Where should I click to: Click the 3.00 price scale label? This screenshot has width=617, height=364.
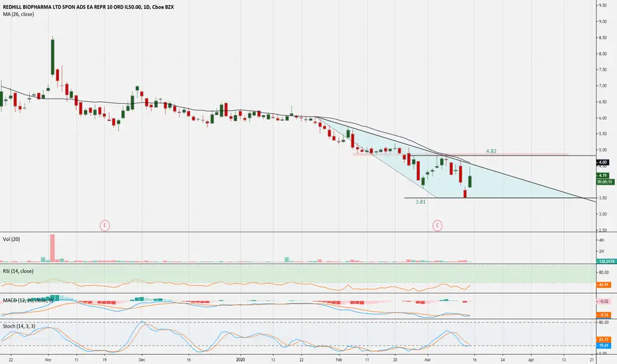[602, 214]
